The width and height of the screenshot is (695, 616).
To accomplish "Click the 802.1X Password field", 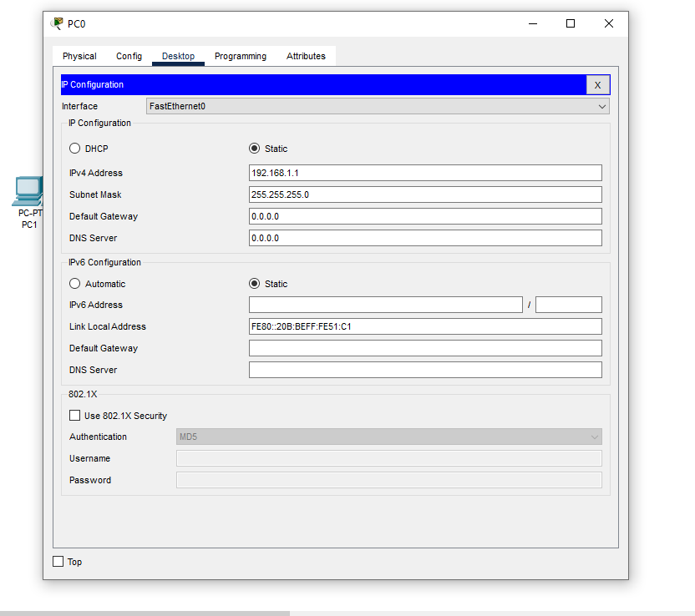I will [388, 480].
